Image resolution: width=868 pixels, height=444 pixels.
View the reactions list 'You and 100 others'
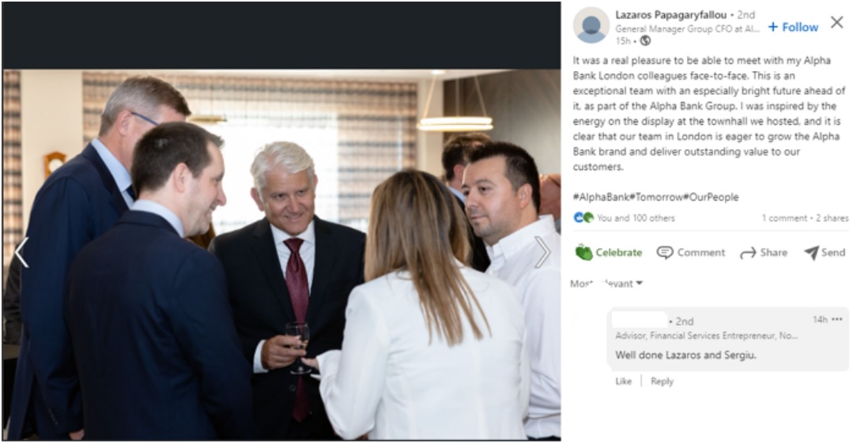click(x=636, y=218)
